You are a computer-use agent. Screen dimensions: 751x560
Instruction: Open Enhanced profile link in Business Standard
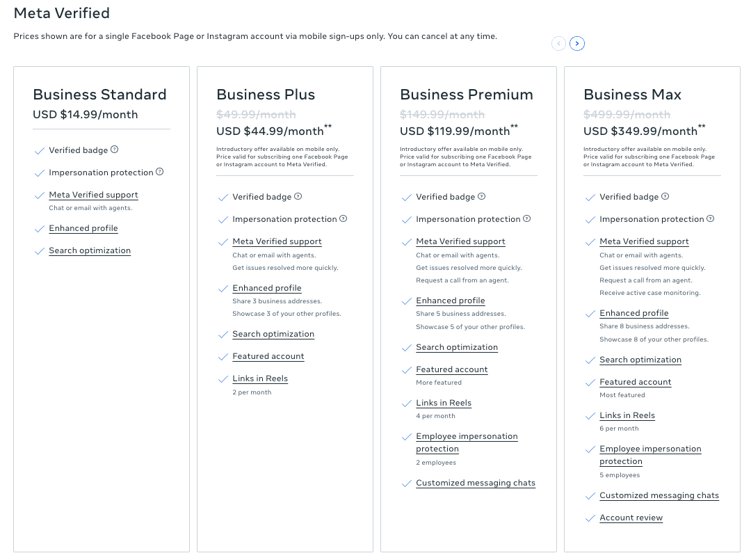(x=83, y=228)
